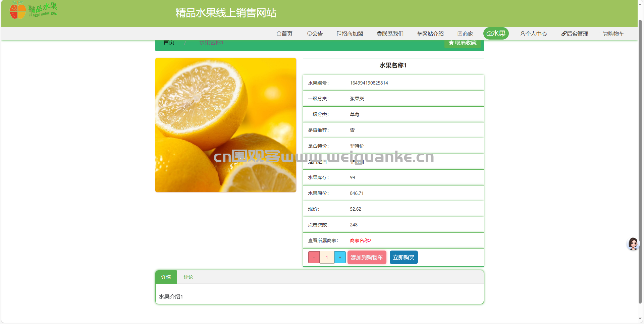
Task: Open 后台管理 admin link
Action: 575,34
